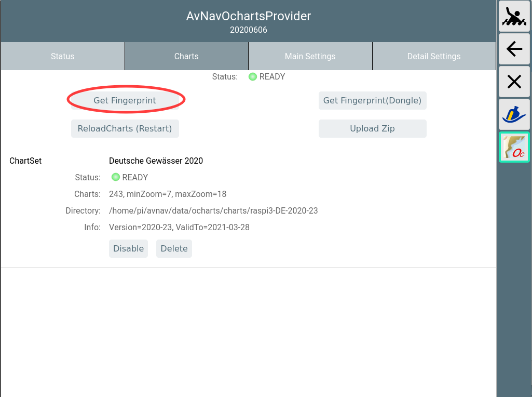Select the o-charts Oc map icon
The image size is (532, 397).
coord(514,147)
